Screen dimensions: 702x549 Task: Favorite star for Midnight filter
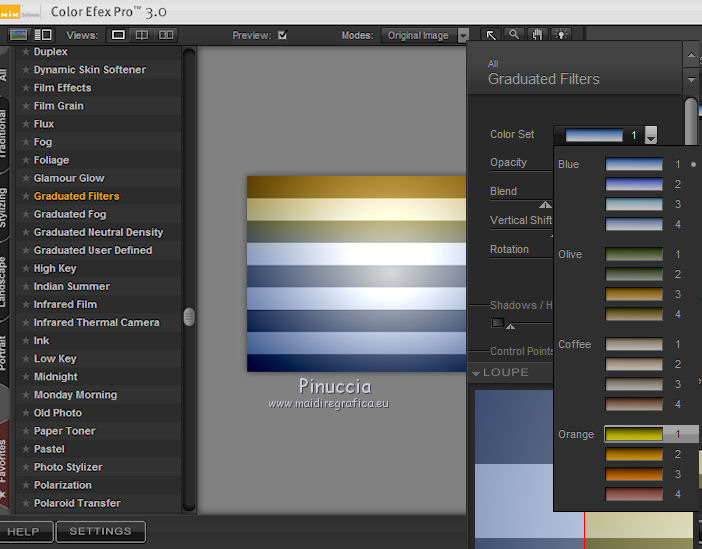(26, 377)
